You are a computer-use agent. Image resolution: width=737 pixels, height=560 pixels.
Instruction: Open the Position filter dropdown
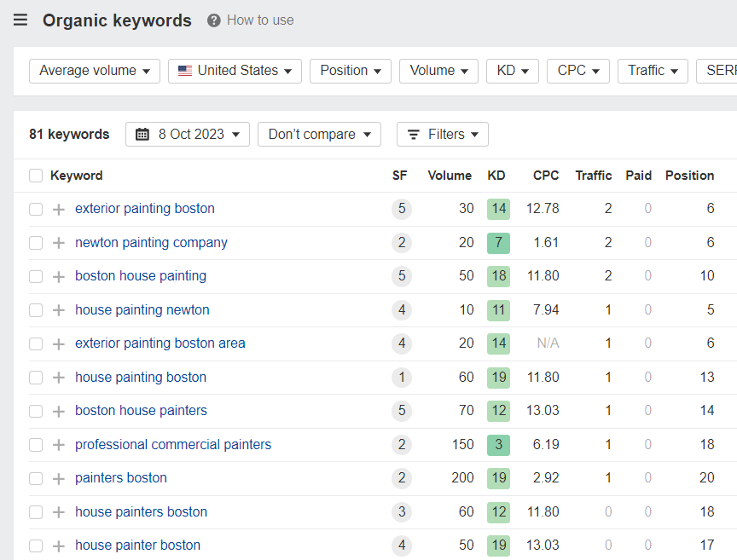tap(351, 71)
